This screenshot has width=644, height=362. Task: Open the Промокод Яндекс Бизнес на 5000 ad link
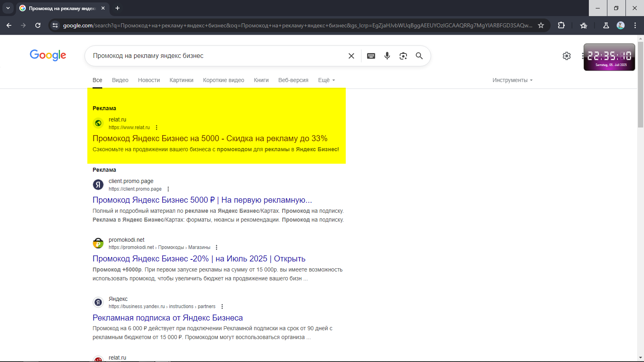[x=210, y=138]
